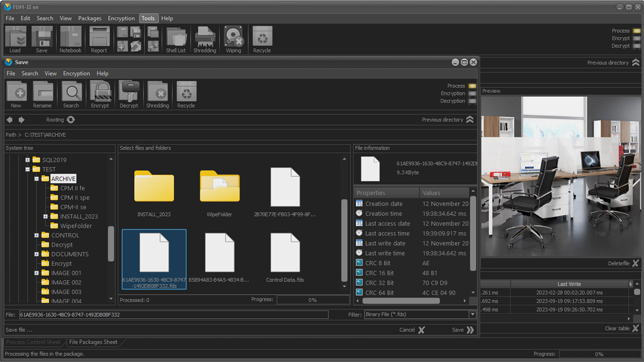Click the Rooting refresh icon
Screen dimensions: 644x362
71,120
